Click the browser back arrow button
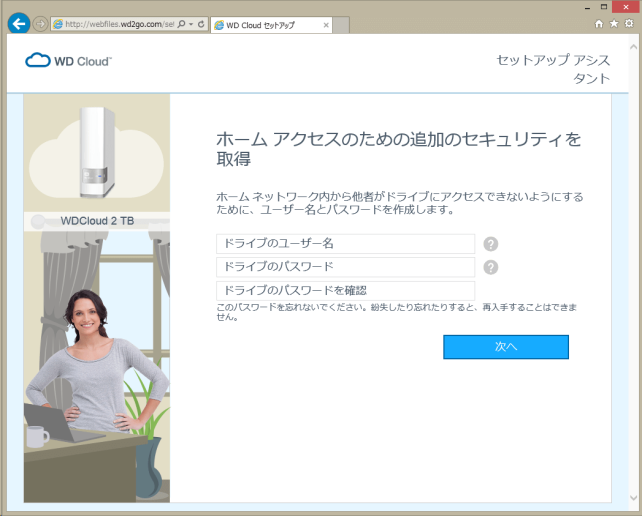This screenshot has height=516, width=642. pyautogui.click(x=19, y=24)
